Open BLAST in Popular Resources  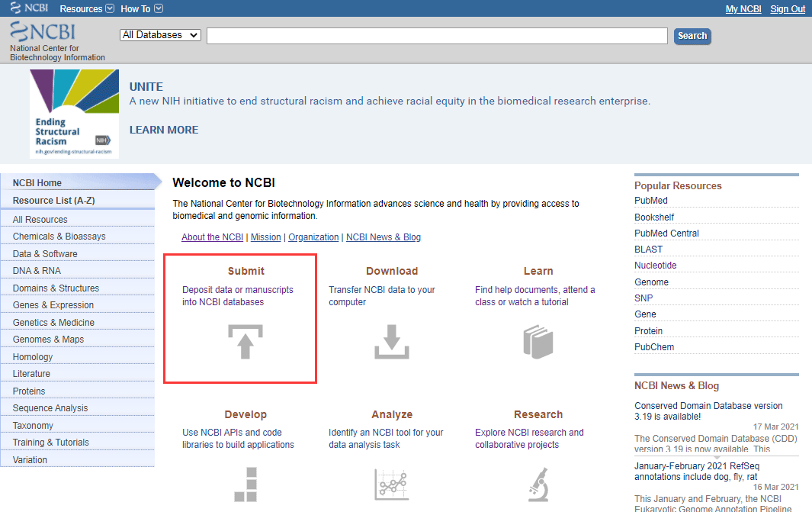click(648, 250)
